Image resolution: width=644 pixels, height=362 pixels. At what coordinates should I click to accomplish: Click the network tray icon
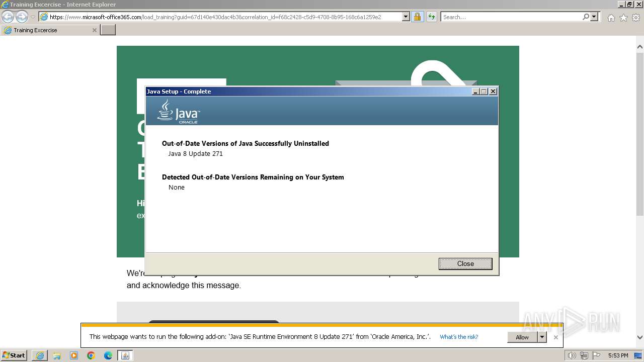point(584,355)
